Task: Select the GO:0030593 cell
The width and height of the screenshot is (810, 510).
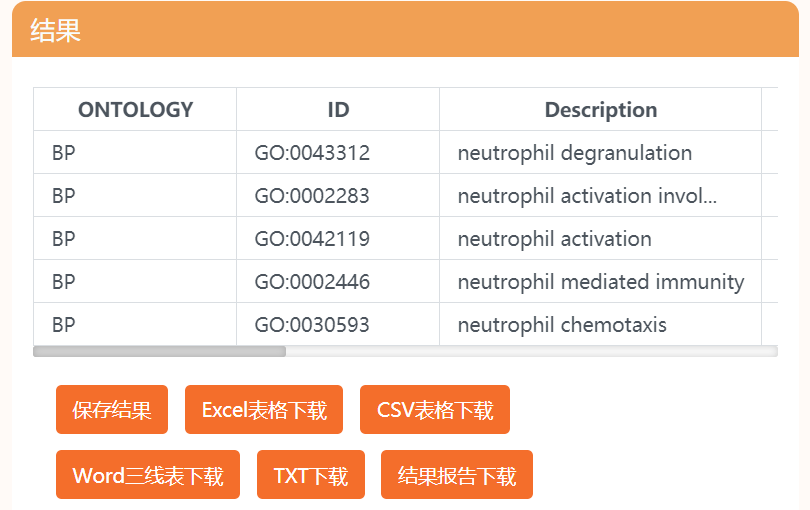Action: click(x=312, y=325)
